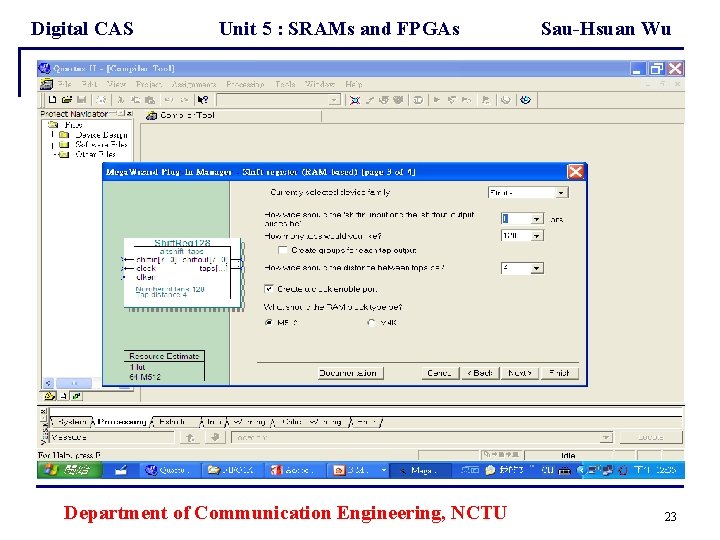Create a new file via toolbar icon
720x540 pixels.
click(52, 100)
